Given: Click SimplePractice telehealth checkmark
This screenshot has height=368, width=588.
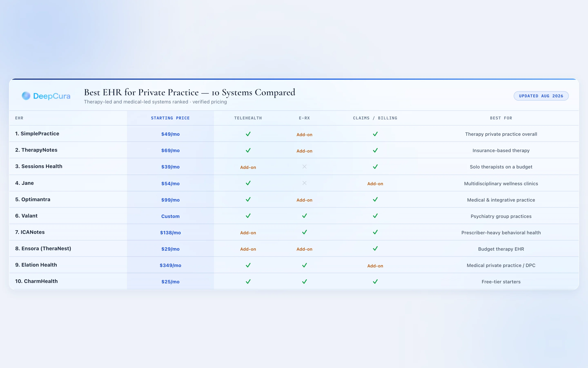Looking at the screenshot, I should click(248, 134).
